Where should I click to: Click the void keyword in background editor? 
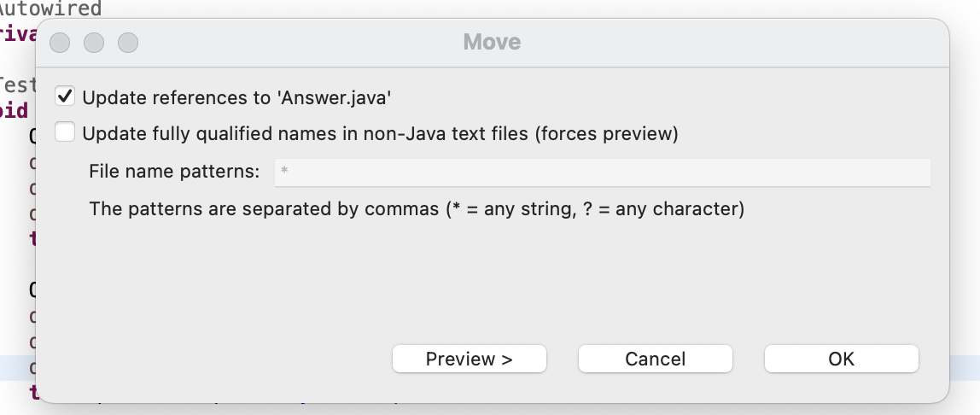tap(14, 110)
